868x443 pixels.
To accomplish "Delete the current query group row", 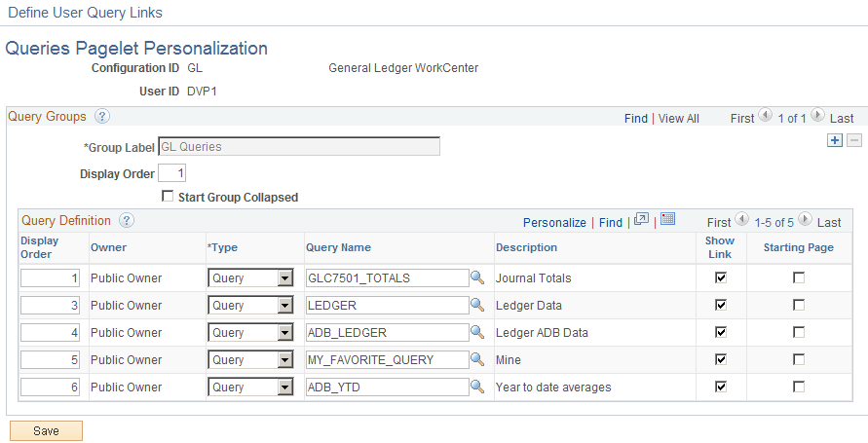I will [854, 140].
